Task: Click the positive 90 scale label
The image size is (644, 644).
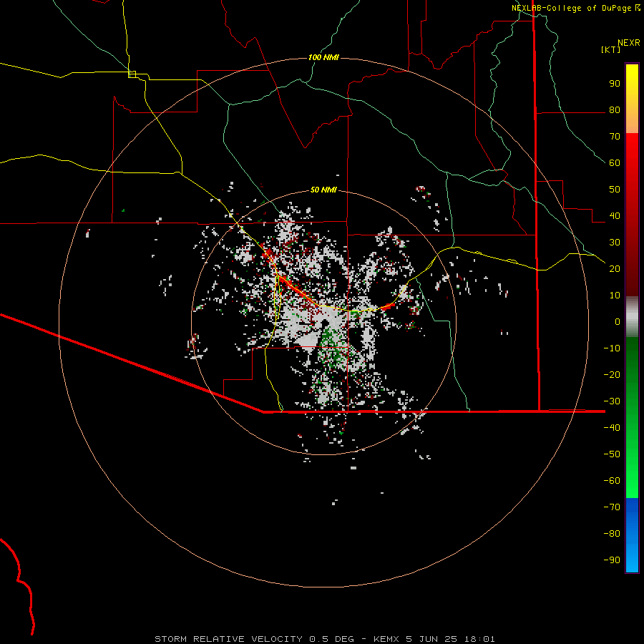Action: point(615,84)
